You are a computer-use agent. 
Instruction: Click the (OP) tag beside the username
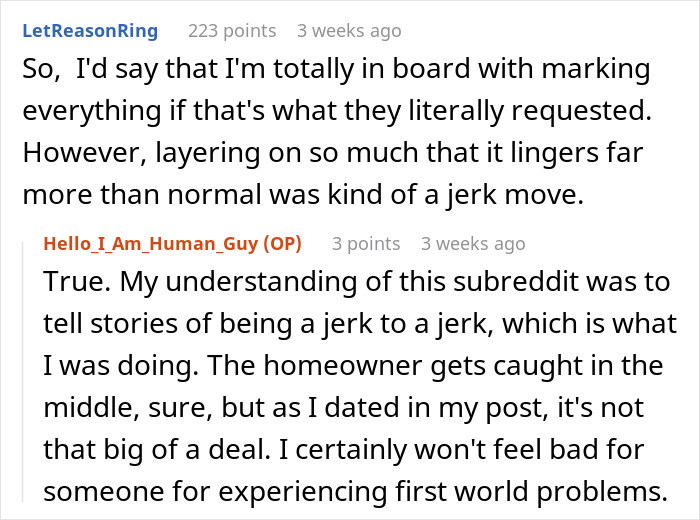(282, 244)
